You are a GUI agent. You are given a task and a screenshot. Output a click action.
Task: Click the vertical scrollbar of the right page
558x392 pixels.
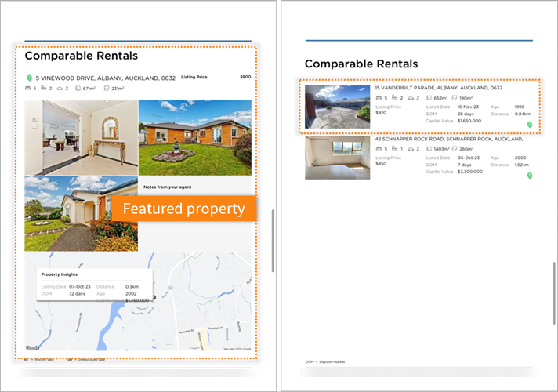pyautogui.click(x=554, y=293)
